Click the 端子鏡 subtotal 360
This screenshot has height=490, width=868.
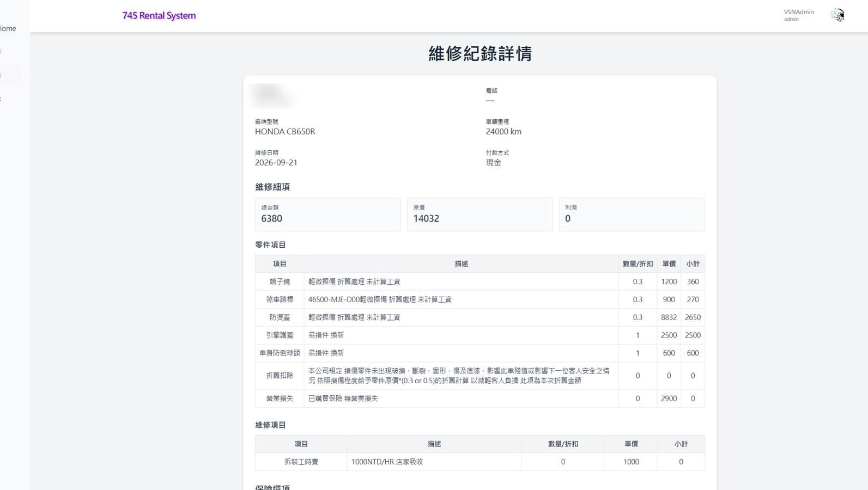[693, 281]
